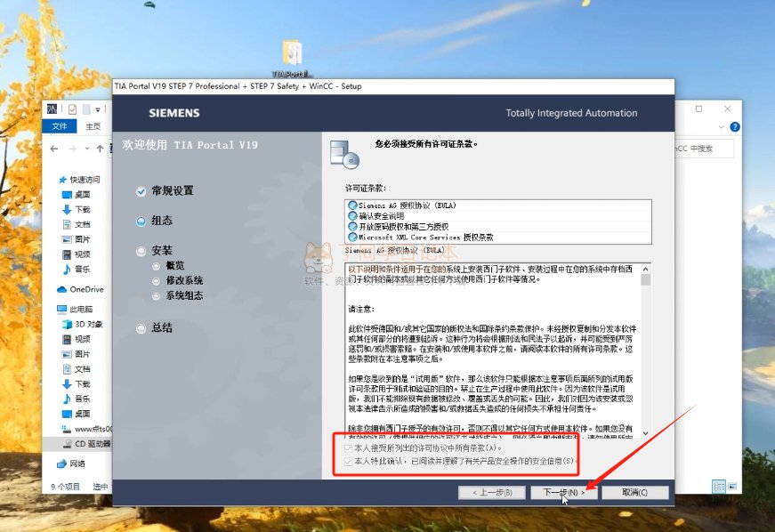Click the setup computer-disc icon
This screenshot has width=775, height=532.
point(344,155)
